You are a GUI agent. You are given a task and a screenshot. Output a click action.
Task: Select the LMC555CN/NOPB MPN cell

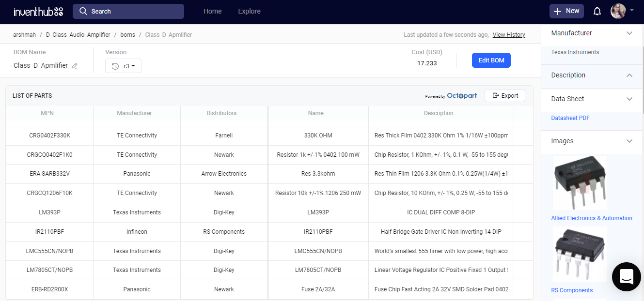coord(49,251)
